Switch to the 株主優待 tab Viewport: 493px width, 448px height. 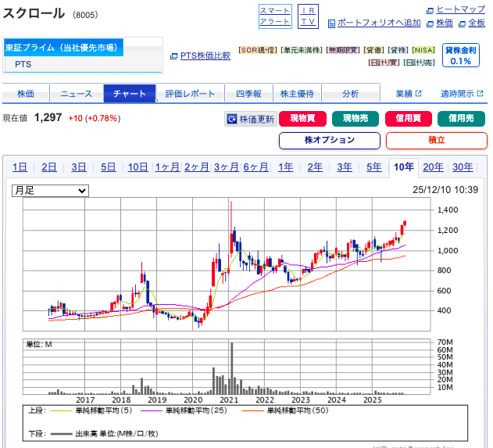point(297,94)
